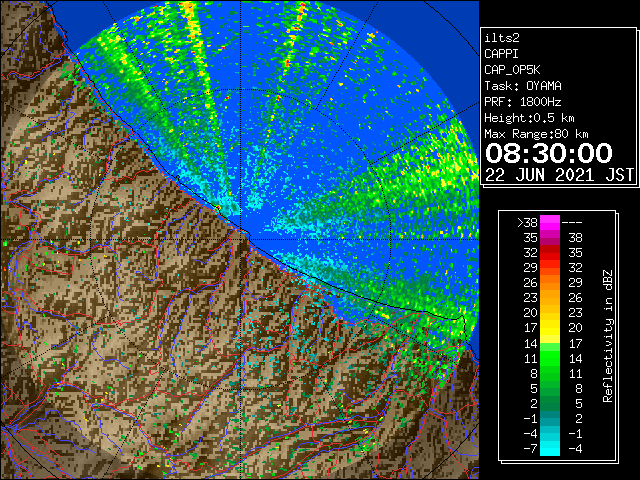Select the ilts2 label in info box
The image size is (640, 480).
502,38
